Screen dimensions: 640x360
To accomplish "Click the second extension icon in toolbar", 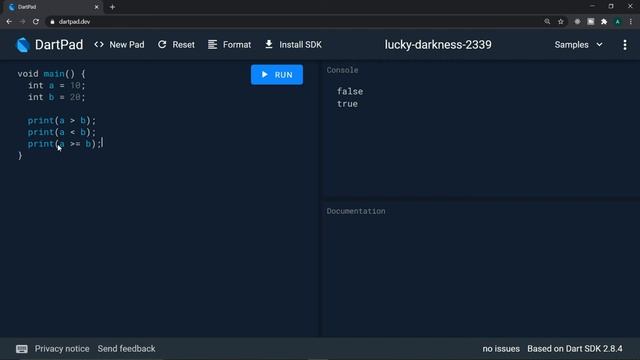I will pos(591,22).
